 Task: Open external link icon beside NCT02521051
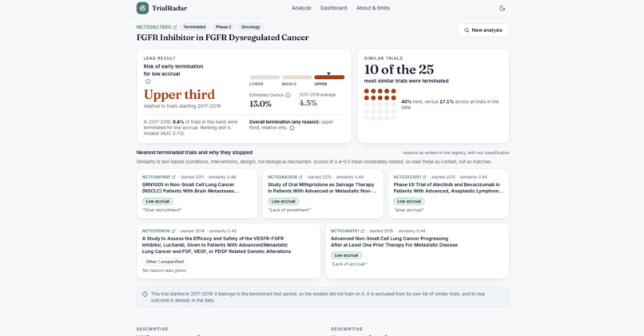coord(424,177)
